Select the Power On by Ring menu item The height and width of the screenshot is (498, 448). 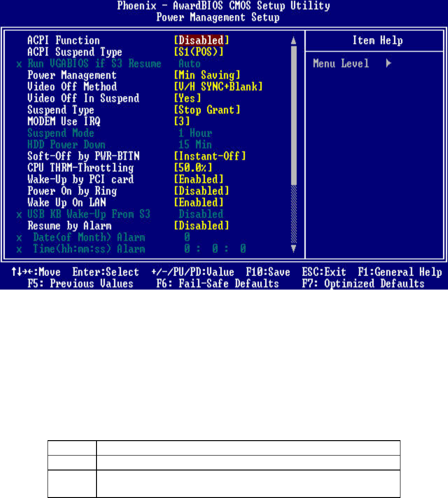tap(72, 191)
